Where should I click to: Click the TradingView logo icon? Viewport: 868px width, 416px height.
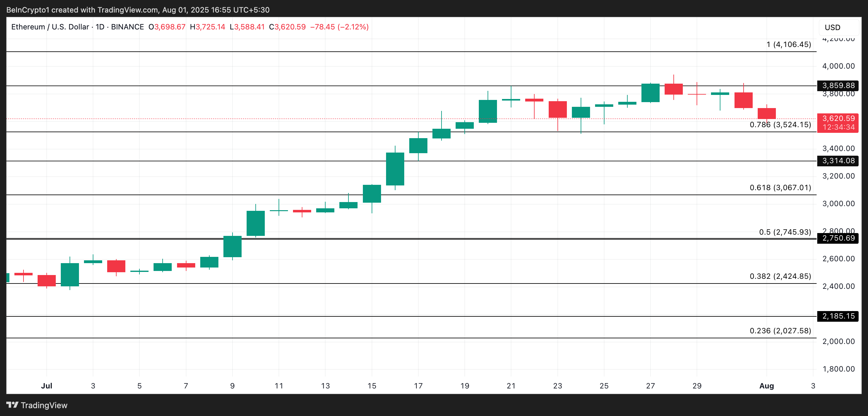click(x=13, y=404)
